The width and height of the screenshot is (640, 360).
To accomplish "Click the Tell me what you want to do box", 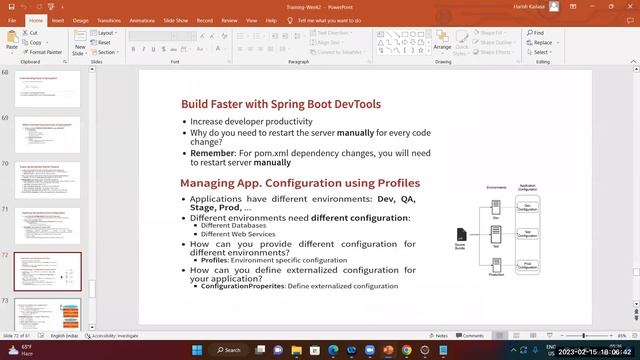I will (x=324, y=20).
